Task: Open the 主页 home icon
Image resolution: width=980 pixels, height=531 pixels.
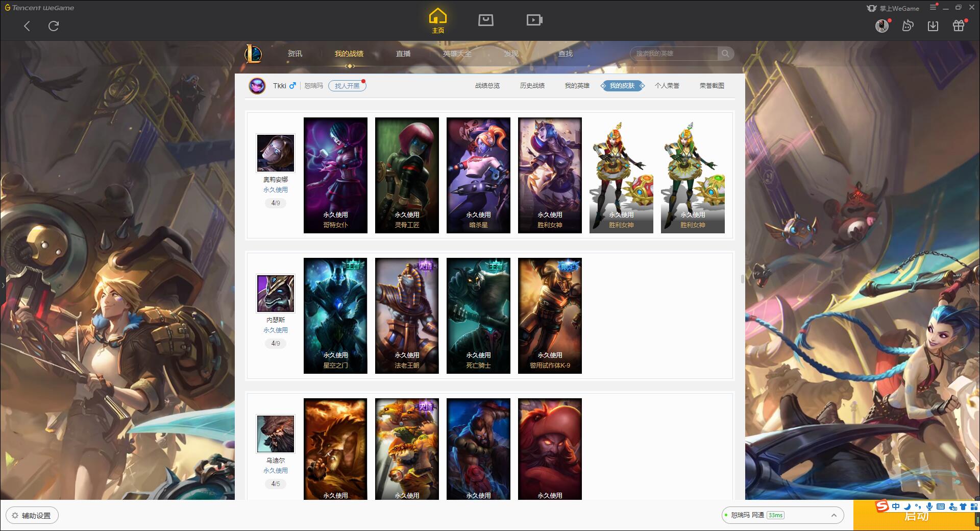Action: pyautogui.click(x=437, y=21)
